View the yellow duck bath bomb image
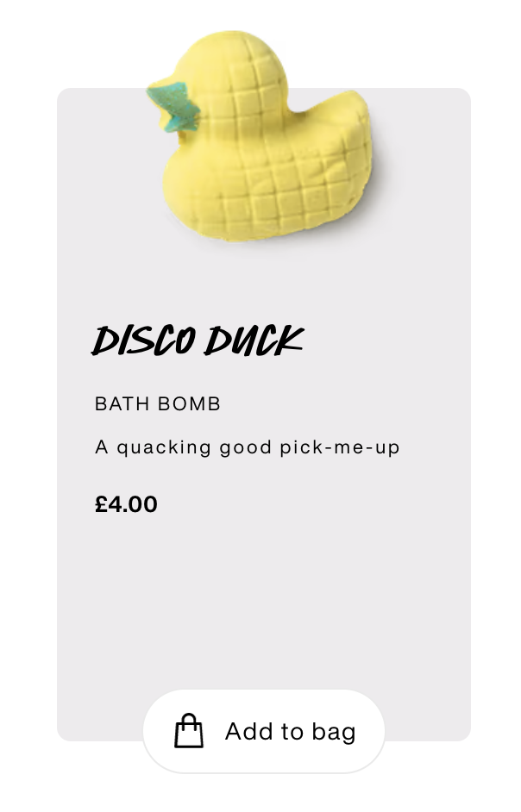This screenshot has width=521, height=812. [x=260, y=136]
